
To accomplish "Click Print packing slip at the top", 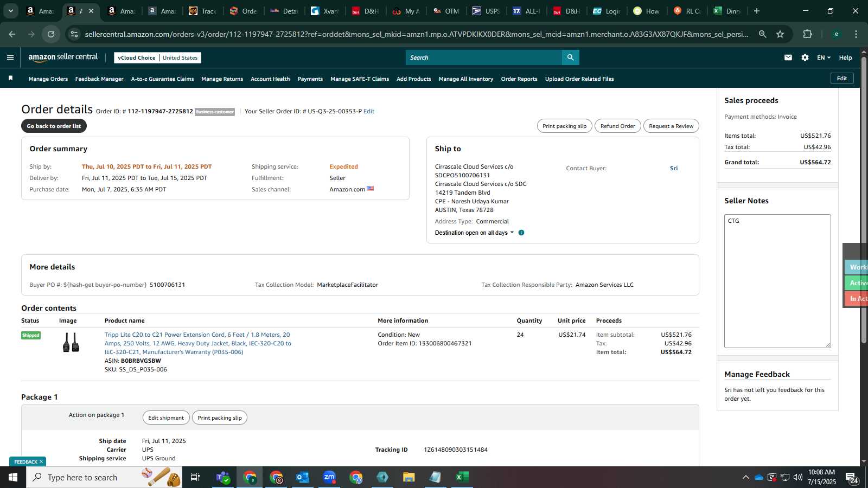I will (x=564, y=126).
